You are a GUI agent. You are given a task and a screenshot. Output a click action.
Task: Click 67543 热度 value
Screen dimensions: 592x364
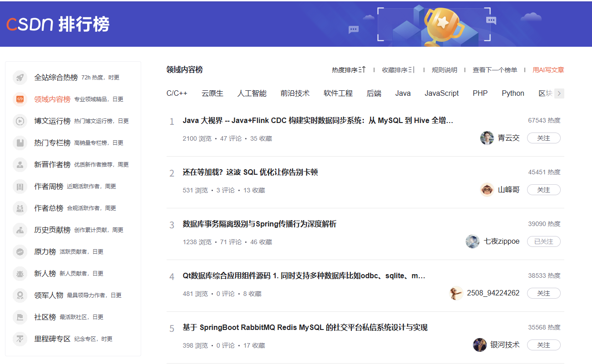point(544,121)
